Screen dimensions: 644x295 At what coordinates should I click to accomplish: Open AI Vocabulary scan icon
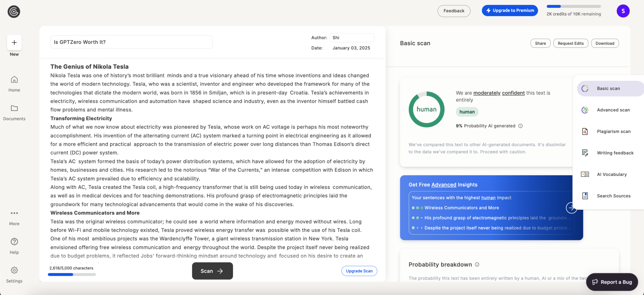(585, 174)
